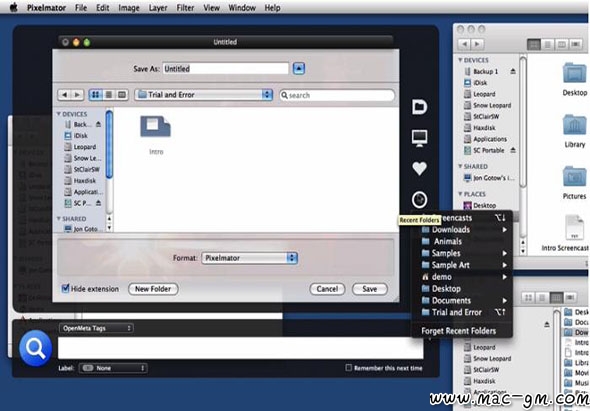Open the OpenMeta Tags dropdown
The image size is (590, 411).
pyautogui.click(x=96, y=328)
